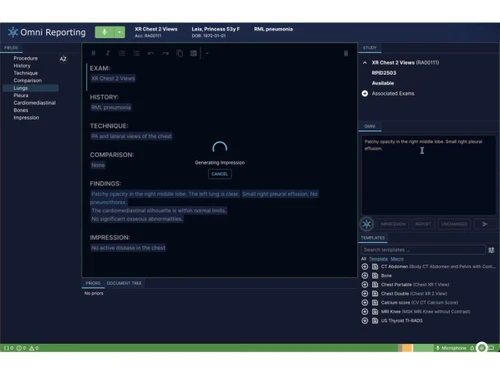Select Comparison in the fields list
500x375 pixels.
(x=28, y=80)
